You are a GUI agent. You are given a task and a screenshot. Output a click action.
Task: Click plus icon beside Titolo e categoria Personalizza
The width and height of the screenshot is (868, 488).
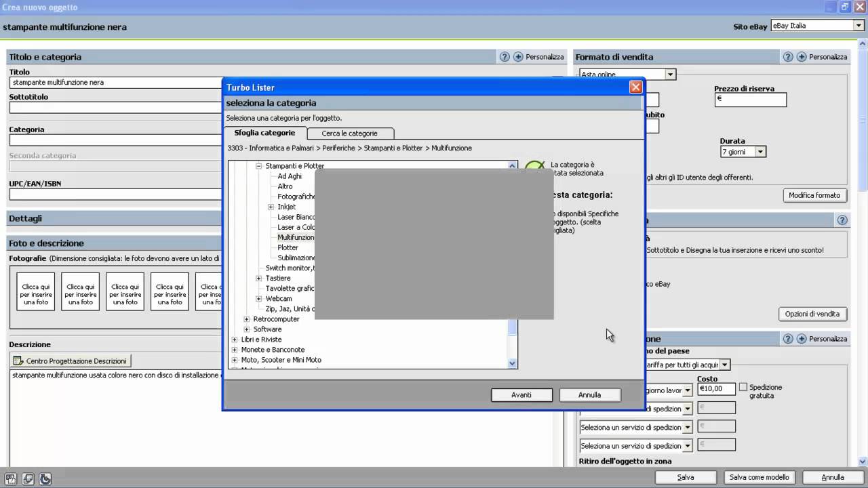pos(518,57)
